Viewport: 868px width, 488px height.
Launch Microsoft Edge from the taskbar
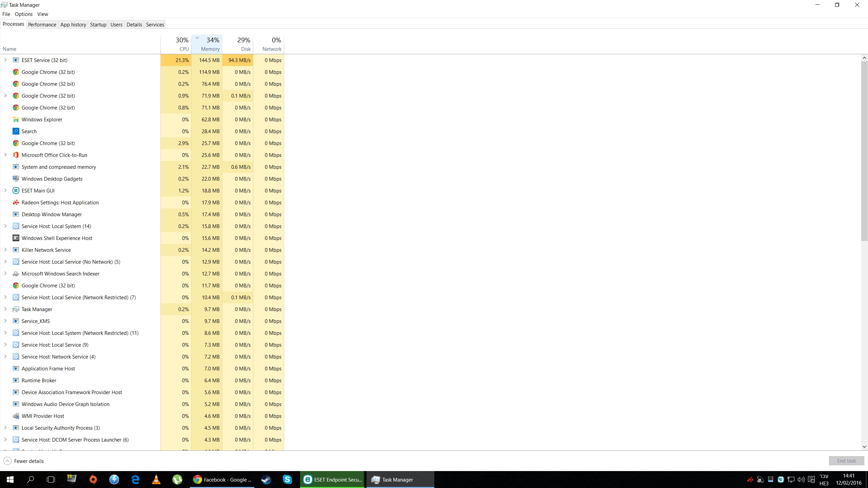pos(135,480)
